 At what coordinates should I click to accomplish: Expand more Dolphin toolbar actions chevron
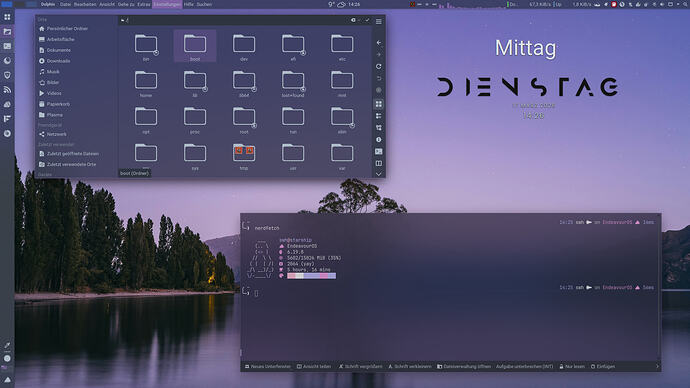click(378, 174)
